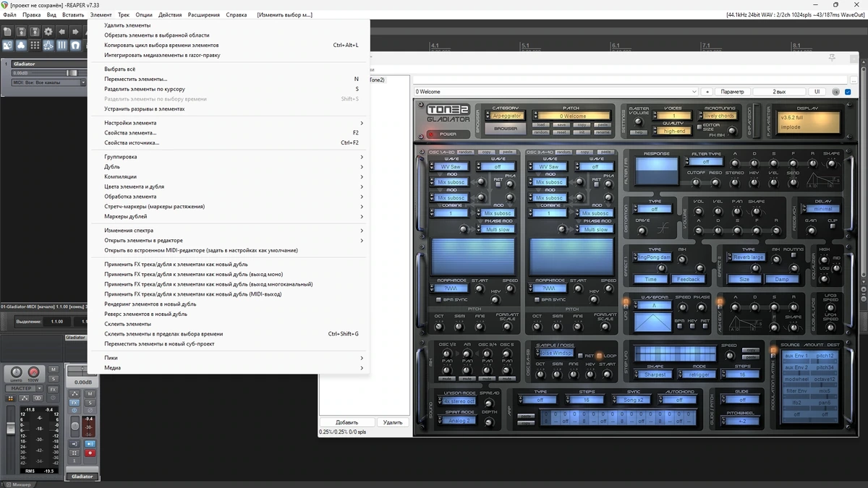Click the Save project toolbar icon
The image size is (868, 488).
[35, 32]
